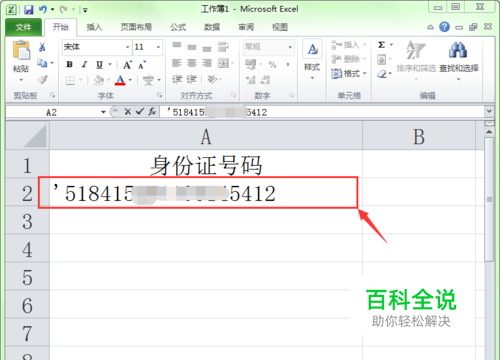
Task: Click Delete cells (删除) button
Action: 348,59
